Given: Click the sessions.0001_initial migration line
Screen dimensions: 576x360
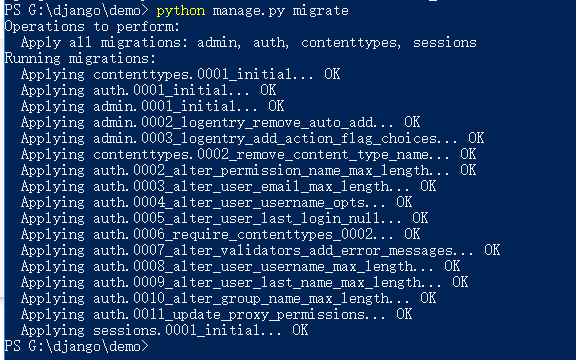Looking at the screenshot, I should tap(165, 330).
